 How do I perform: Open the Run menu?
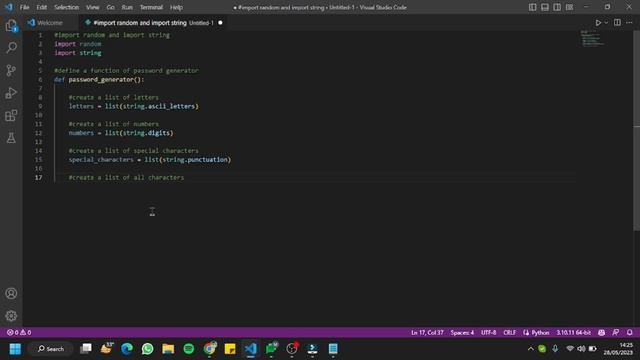click(x=127, y=7)
